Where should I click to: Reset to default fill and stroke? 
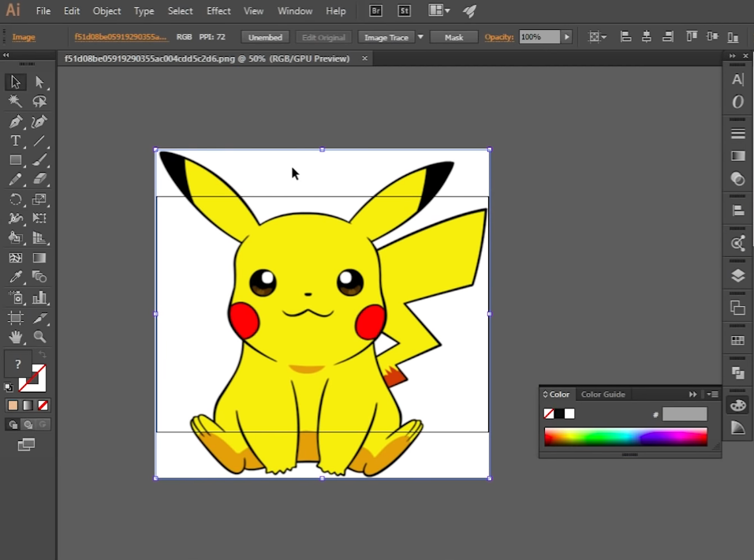9,387
